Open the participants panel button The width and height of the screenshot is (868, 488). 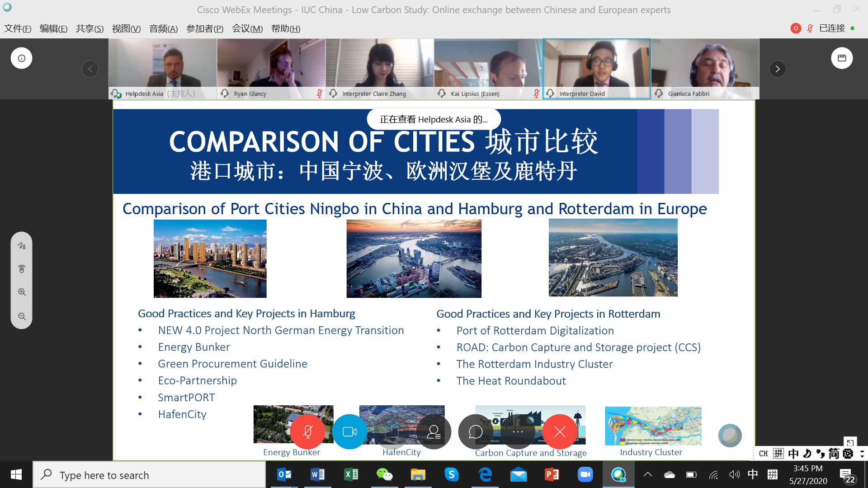click(434, 432)
